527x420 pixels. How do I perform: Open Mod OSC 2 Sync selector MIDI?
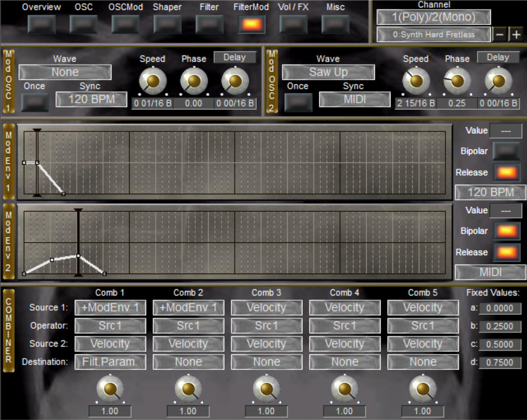[x=355, y=99]
